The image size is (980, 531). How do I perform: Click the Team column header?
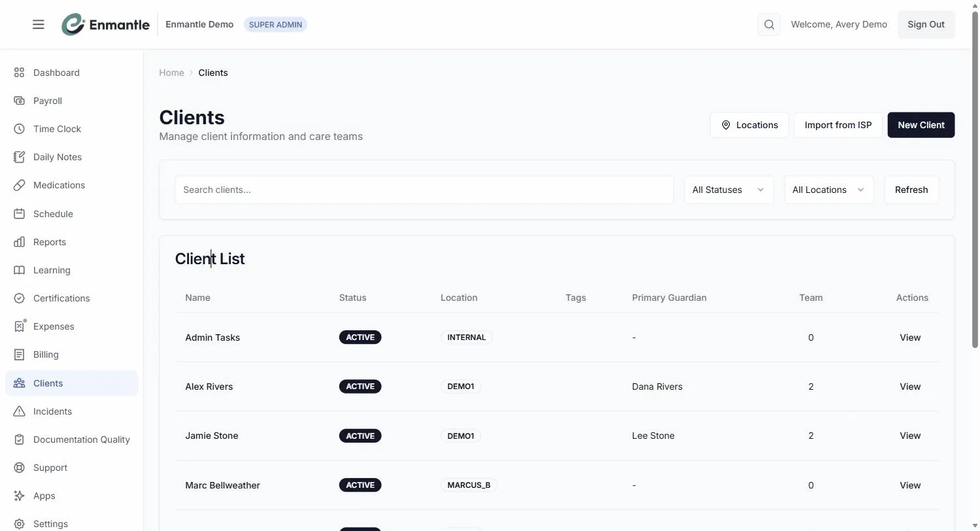[811, 298]
